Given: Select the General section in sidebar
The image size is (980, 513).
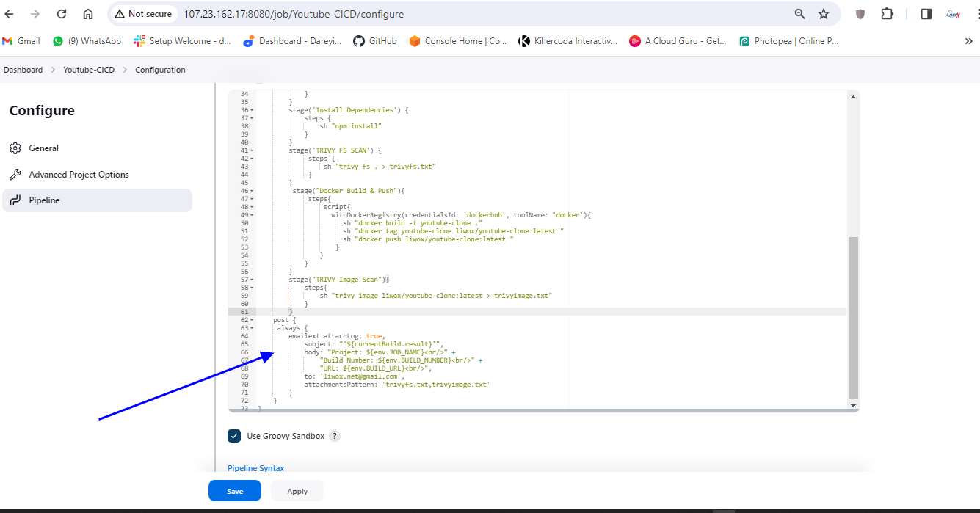Looking at the screenshot, I should pyautogui.click(x=43, y=148).
